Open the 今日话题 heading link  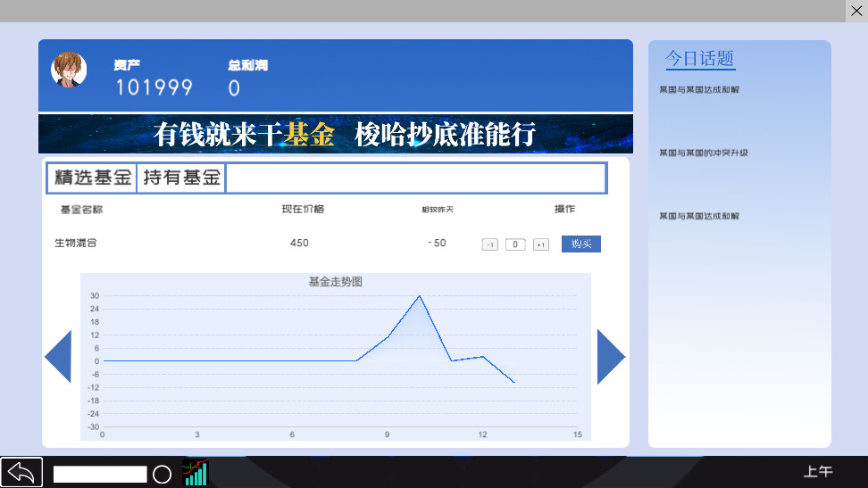(x=700, y=59)
